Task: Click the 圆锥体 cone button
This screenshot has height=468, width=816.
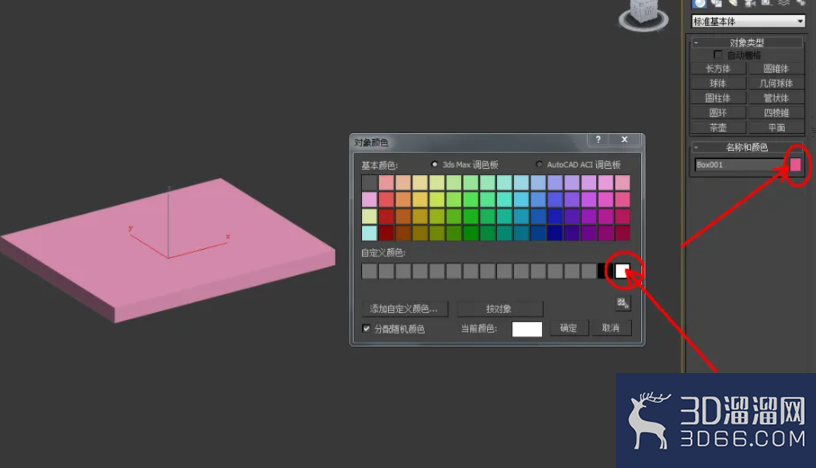Action: coord(776,69)
